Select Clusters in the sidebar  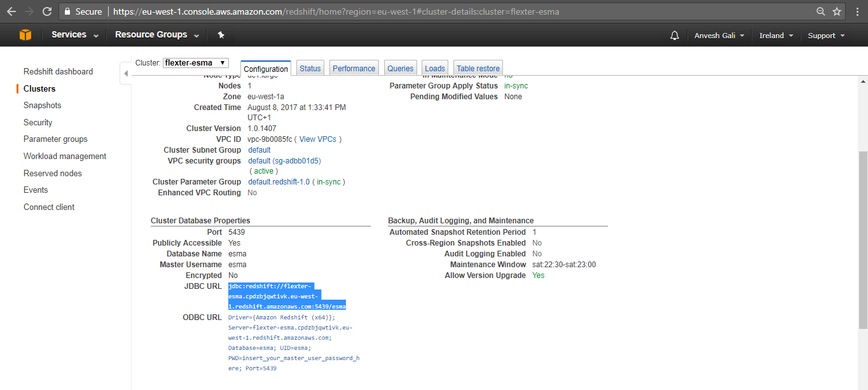[39, 89]
